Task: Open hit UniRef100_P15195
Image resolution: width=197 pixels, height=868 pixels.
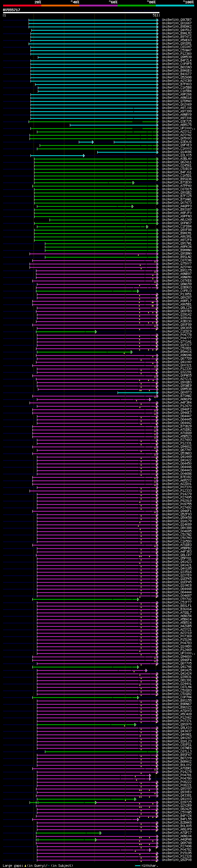Action: [x=177, y=853]
